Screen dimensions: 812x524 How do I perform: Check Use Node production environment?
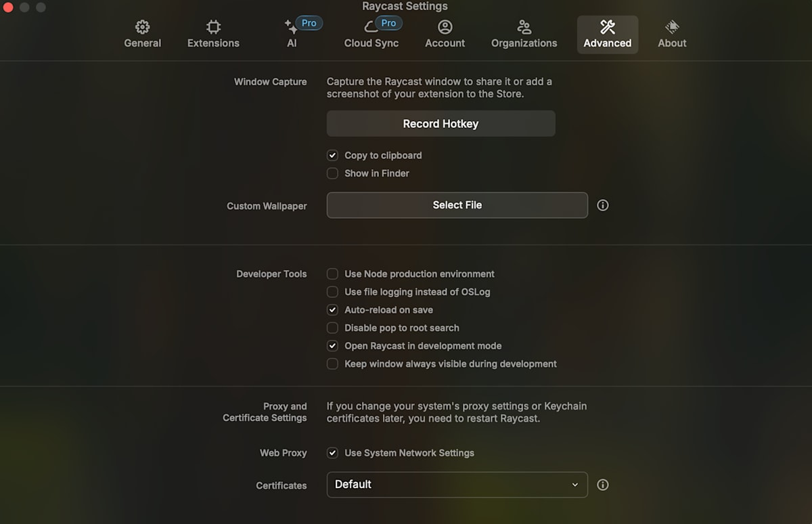click(332, 274)
